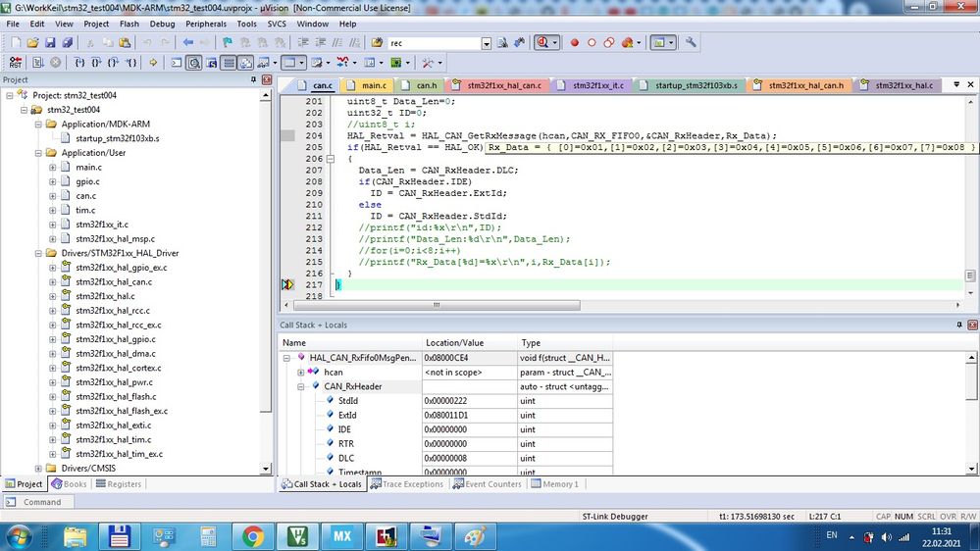Click the Windows Start button
This screenshot has height=551, width=980.
click(x=19, y=536)
